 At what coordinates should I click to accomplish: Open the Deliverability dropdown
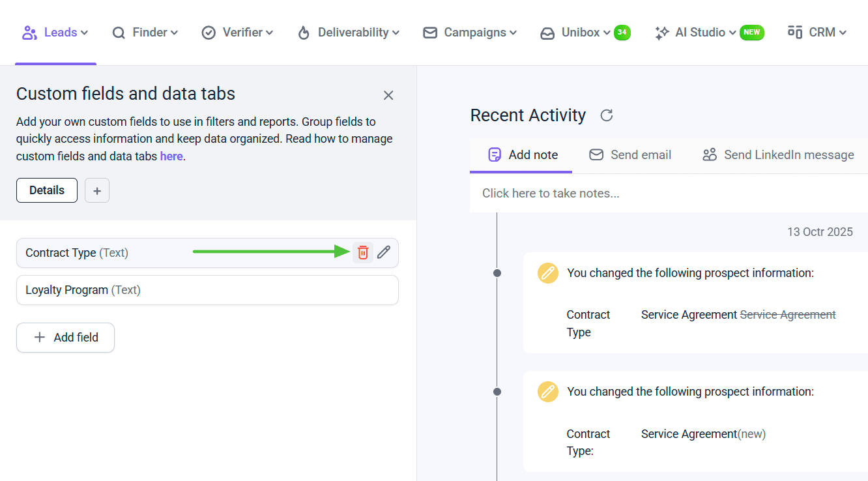coord(348,33)
